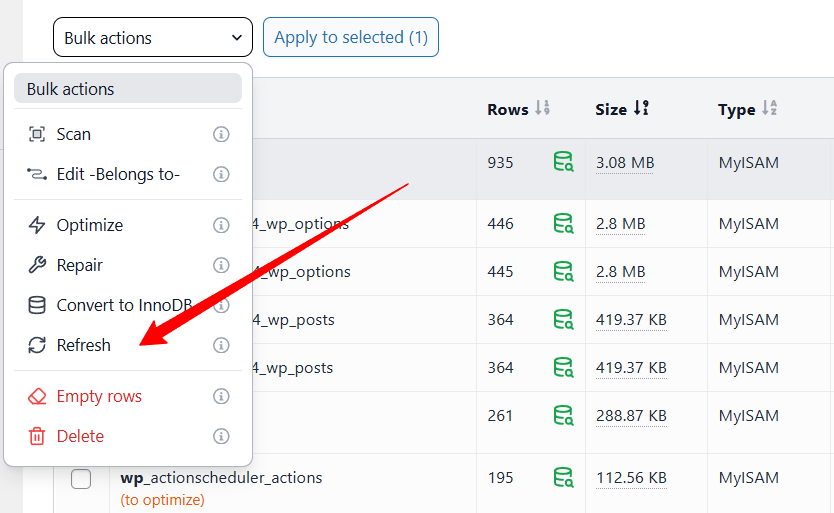Open info icon next to Empty rows
The width and height of the screenshot is (834, 513).
click(x=221, y=396)
